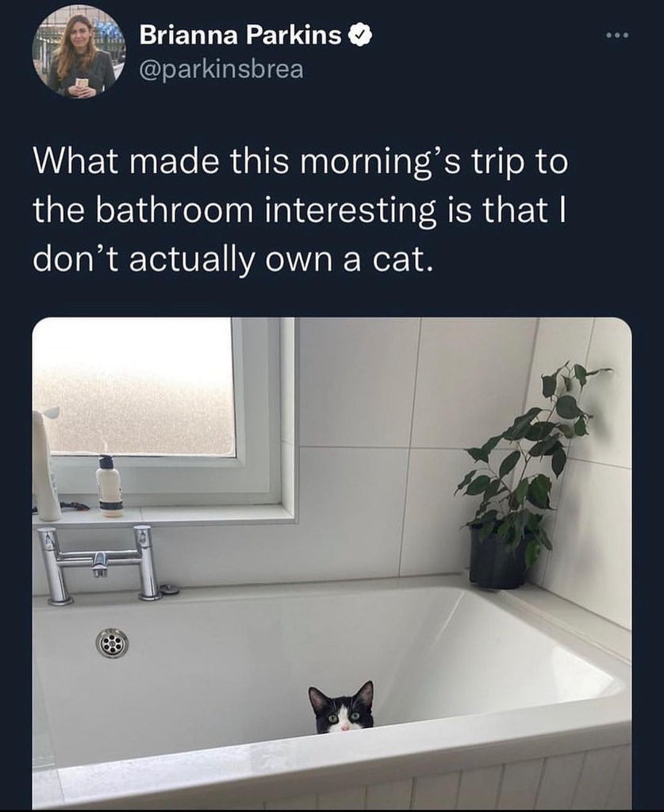The image size is (664, 812).
Task: Click the round bathtub overflow drain
Action: click(x=112, y=642)
